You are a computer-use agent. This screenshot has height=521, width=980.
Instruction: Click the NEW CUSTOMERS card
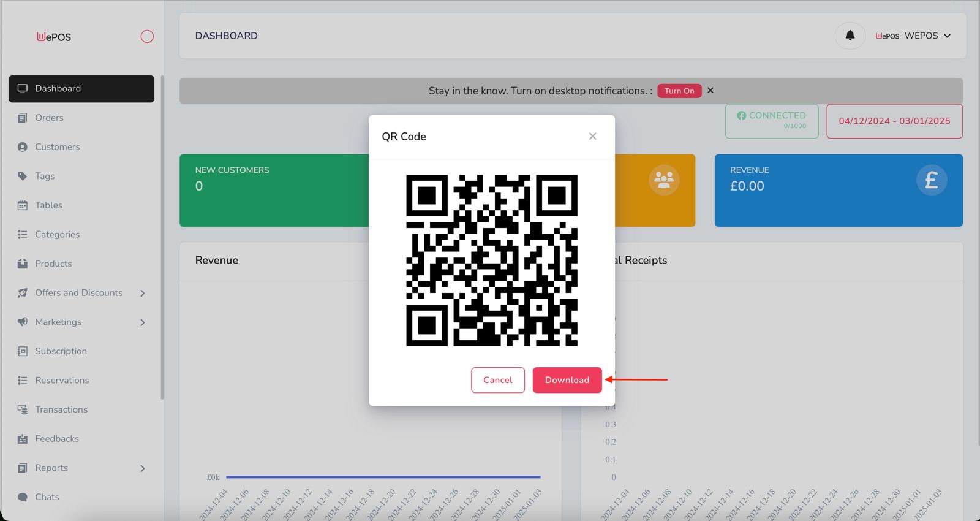274,190
